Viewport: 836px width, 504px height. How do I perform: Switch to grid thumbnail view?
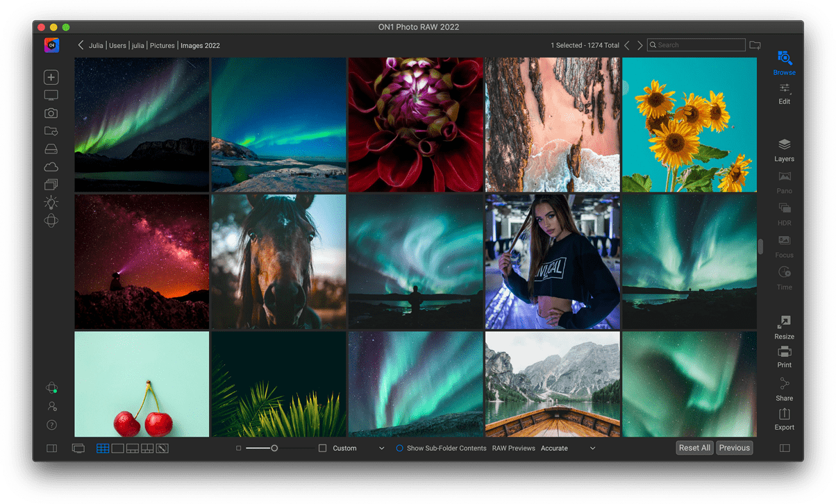point(103,448)
